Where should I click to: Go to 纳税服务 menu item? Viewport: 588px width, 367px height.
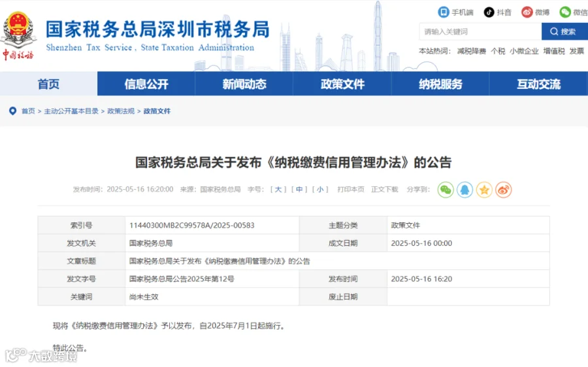pos(440,84)
